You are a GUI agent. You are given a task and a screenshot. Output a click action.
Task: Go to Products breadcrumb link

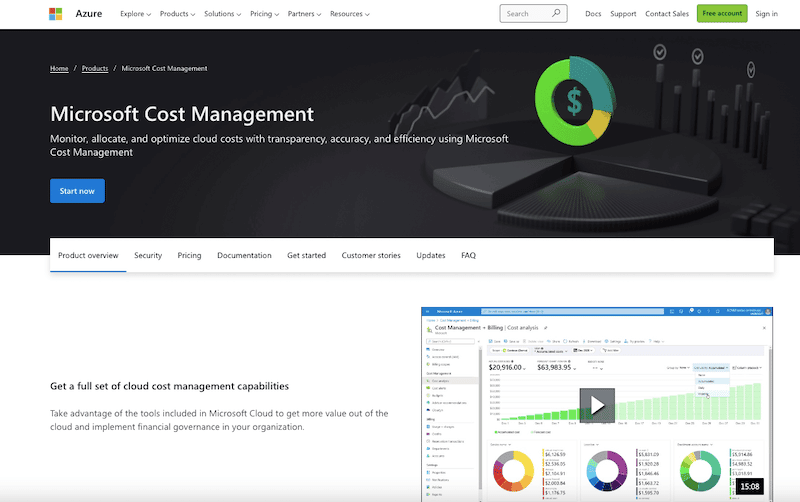[95, 68]
